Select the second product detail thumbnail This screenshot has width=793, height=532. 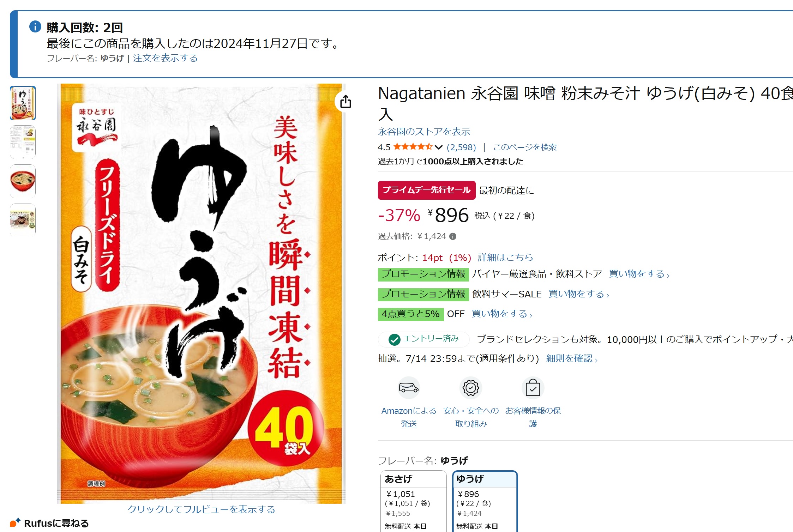point(23,142)
